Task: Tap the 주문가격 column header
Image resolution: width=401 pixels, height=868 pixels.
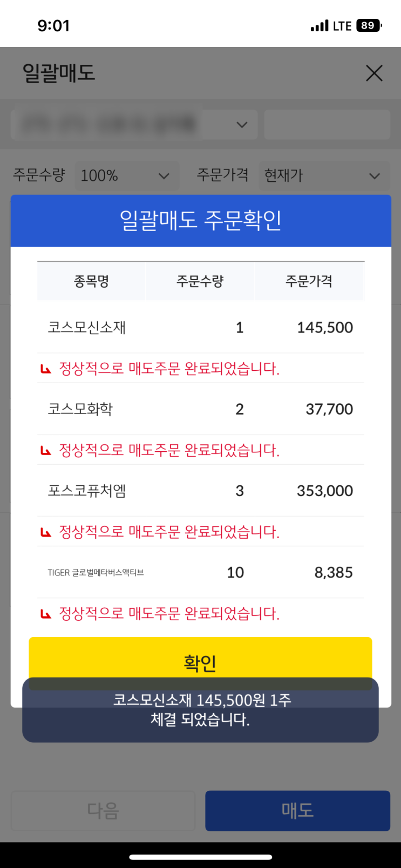Action: [309, 281]
